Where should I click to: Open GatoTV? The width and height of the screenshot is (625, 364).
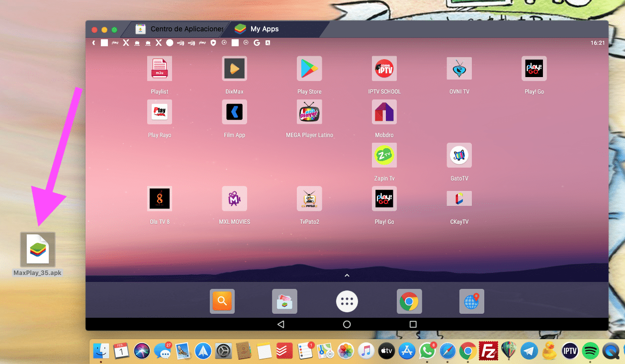459,155
